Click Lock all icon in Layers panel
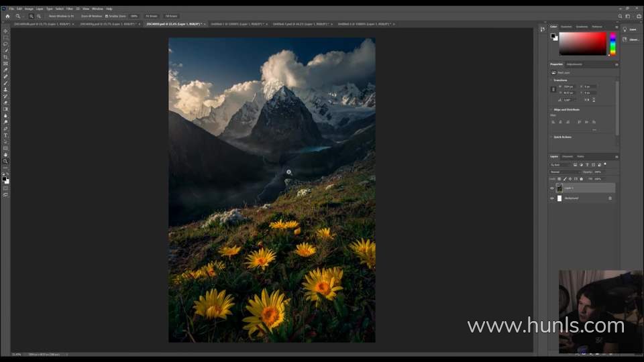The image size is (644, 362). click(581, 179)
